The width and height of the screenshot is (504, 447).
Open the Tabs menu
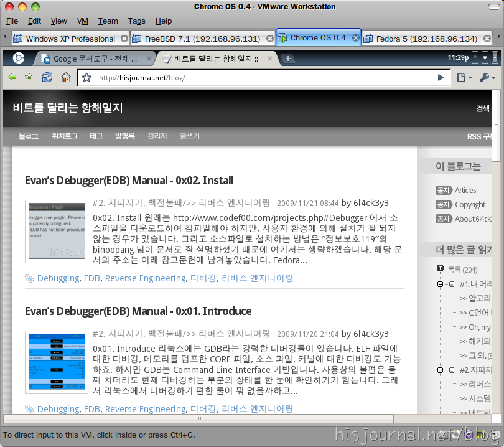(137, 21)
